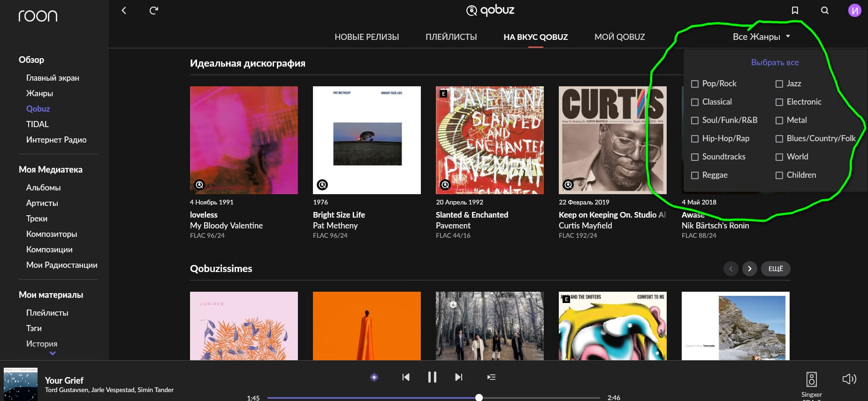The width and height of the screenshot is (868, 401).
Task: Click Выбрать все link
Action: click(x=775, y=62)
